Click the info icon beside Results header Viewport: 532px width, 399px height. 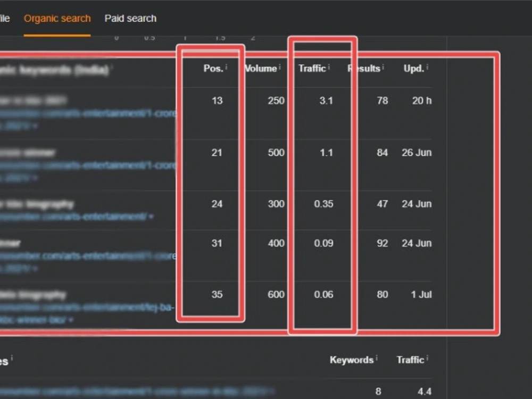coord(383,67)
